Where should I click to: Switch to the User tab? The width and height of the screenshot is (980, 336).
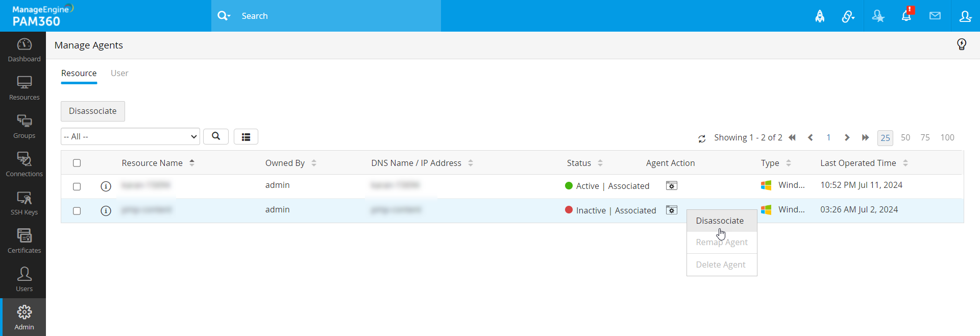coord(119,74)
